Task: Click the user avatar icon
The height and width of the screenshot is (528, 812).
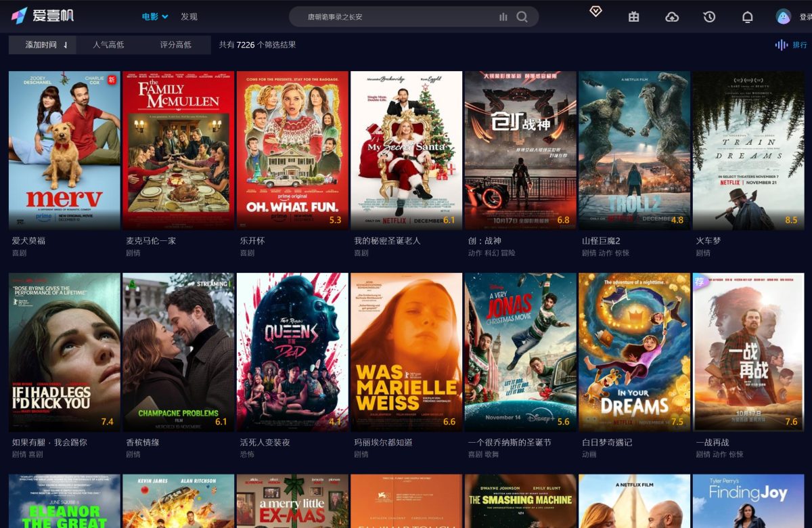Action: [783, 17]
